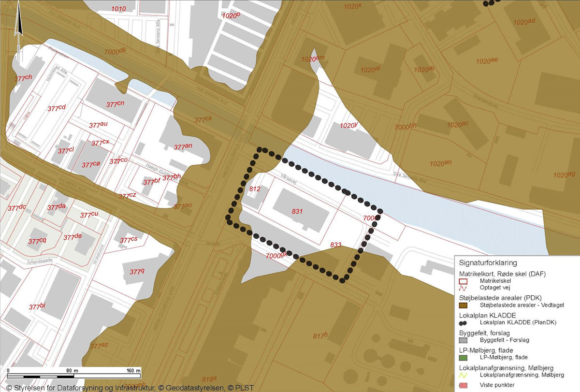Select the green LP-Mølbjerg flade swatch
580x392 pixels.
[x=463, y=357]
